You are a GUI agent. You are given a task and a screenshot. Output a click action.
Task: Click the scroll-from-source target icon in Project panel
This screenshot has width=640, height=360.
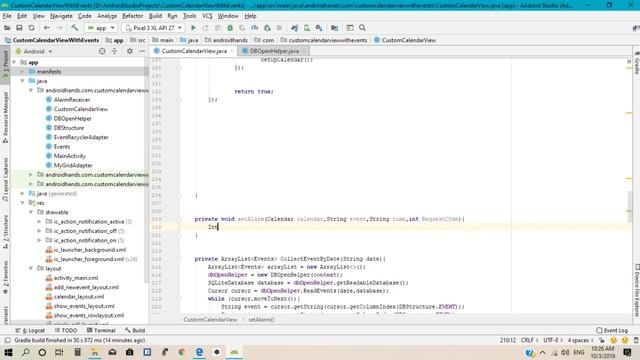tap(102, 51)
